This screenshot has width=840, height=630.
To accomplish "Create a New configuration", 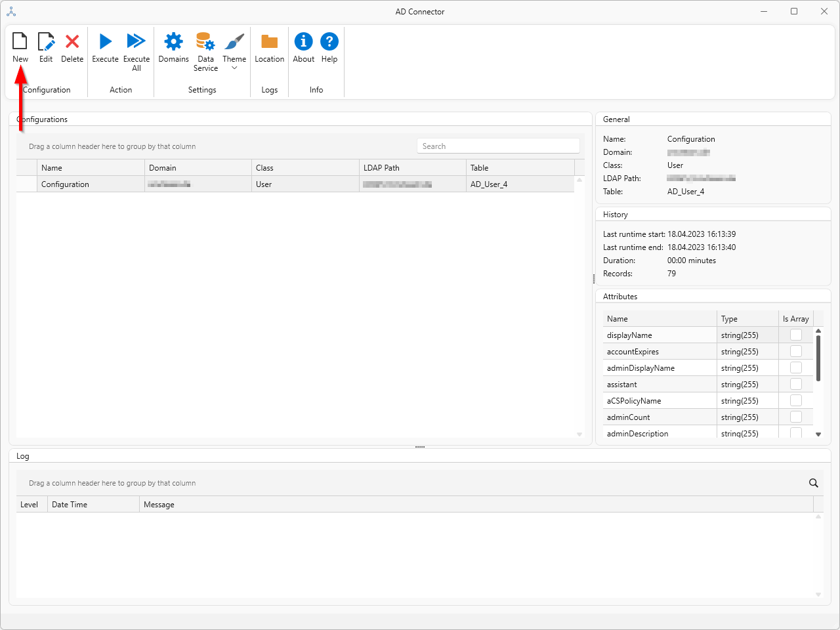I will [x=20, y=48].
